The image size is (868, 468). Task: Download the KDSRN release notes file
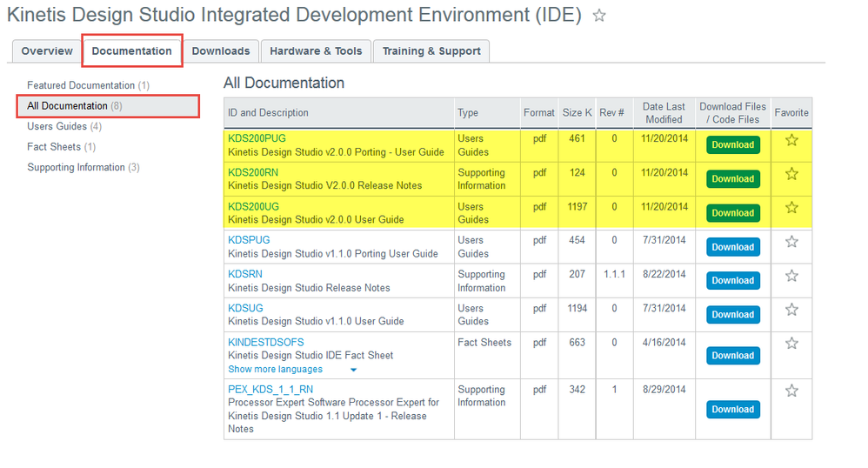tap(732, 281)
